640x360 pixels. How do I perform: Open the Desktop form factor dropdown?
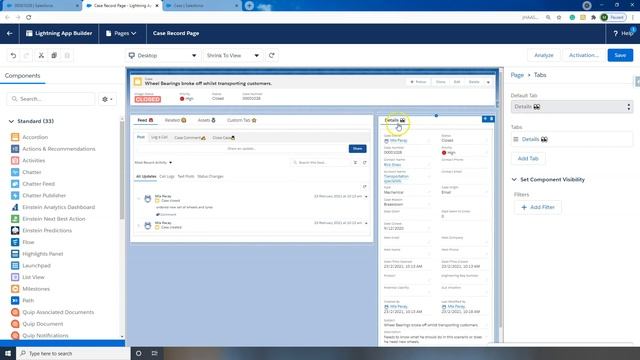coord(162,55)
